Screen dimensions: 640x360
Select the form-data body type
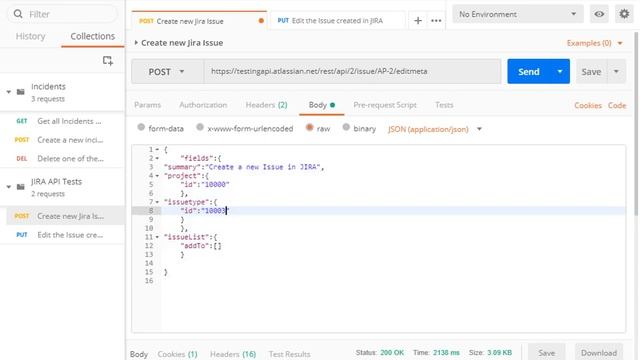[x=141, y=127]
